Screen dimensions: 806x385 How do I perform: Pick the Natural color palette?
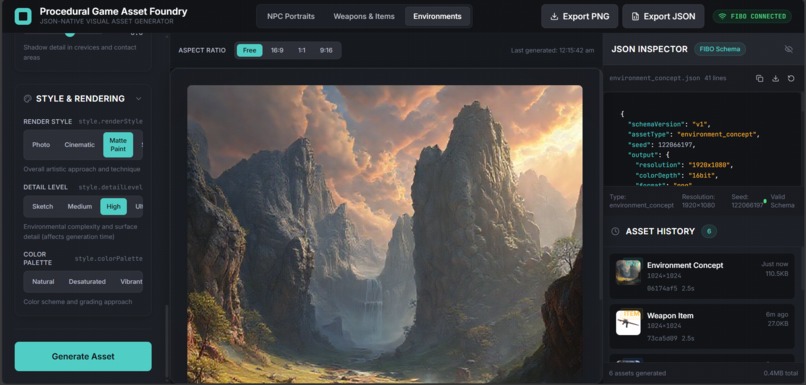(x=43, y=282)
